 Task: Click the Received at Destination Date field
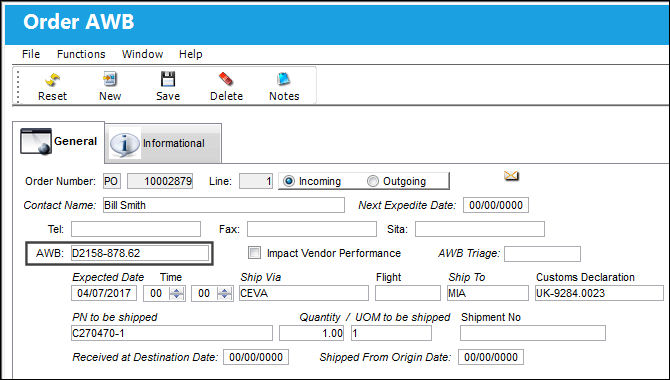(256, 357)
